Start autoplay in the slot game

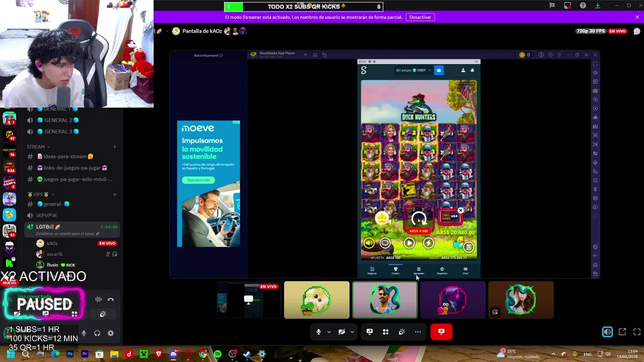(409, 243)
